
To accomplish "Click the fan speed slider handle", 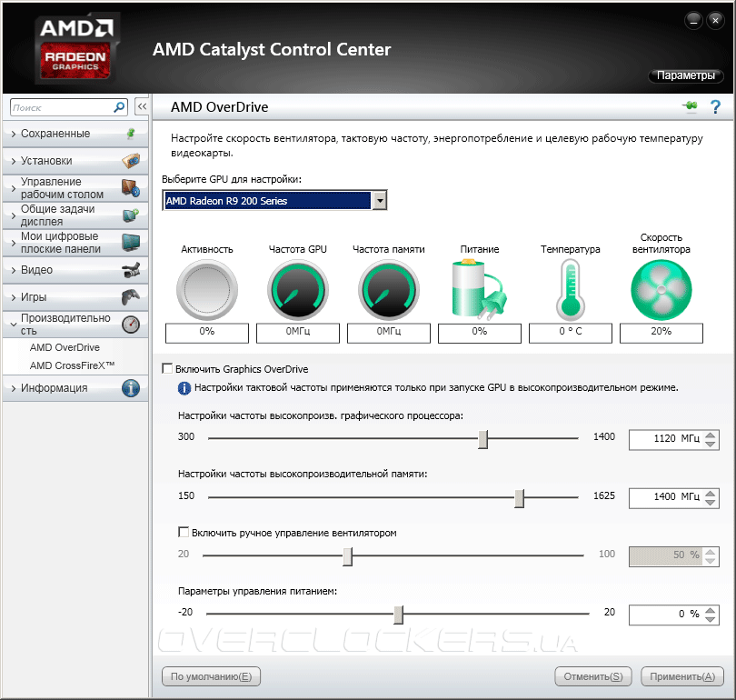I will pos(347,556).
